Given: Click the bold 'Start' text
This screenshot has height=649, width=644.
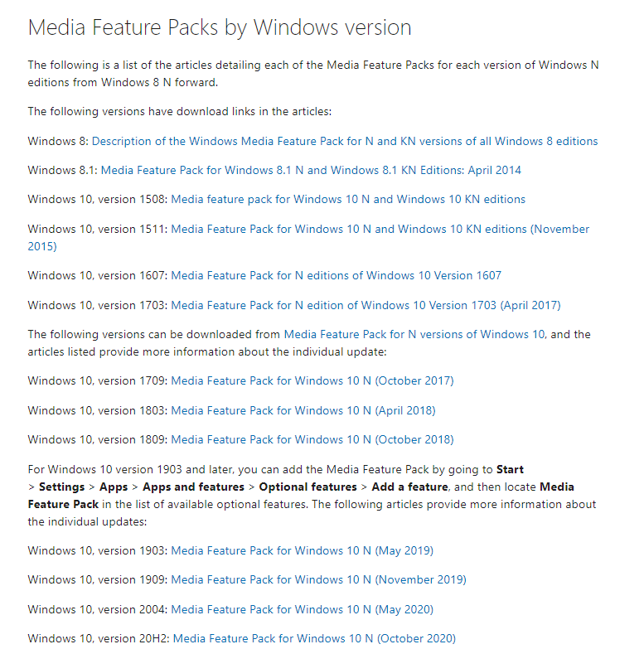Looking at the screenshot, I should pyautogui.click(x=510, y=469).
